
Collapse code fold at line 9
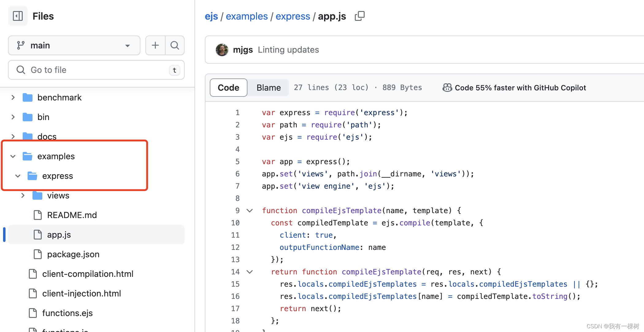coord(250,211)
